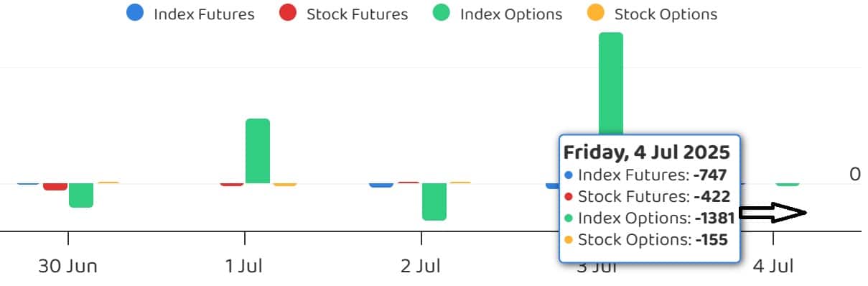
Task: Select the green negative bar for 30 Jun
Action: click(x=81, y=195)
